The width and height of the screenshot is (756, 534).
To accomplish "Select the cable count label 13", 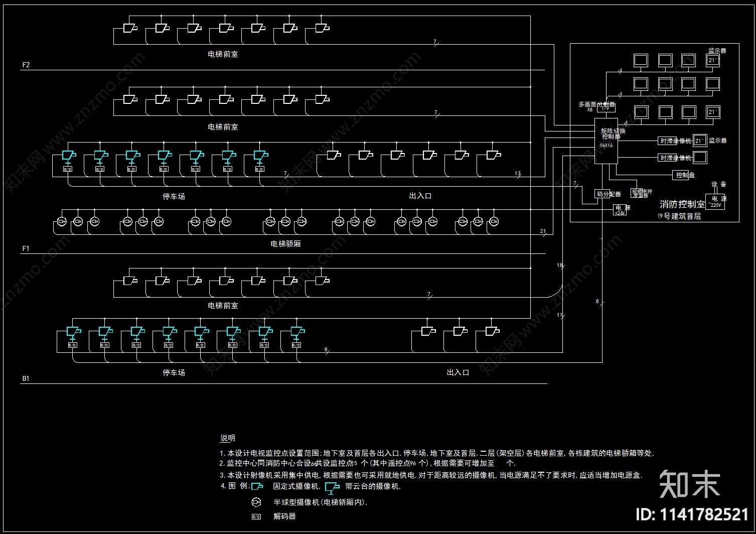I will pos(518,173).
